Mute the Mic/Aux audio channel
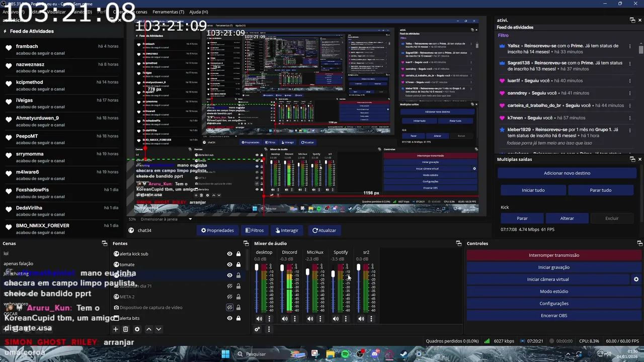The width and height of the screenshot is (644, 362). [310, 319]
